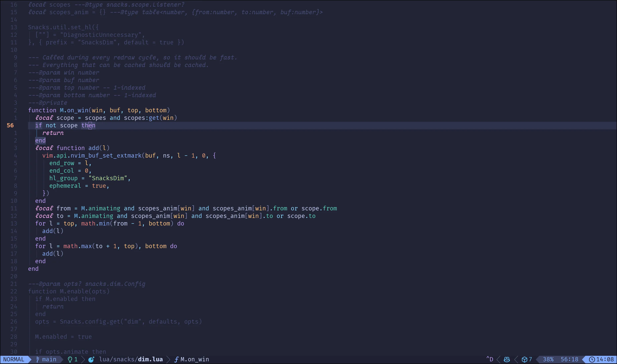
Task: Click the GitHub Copilot octoface icon
Action: [506, 360]
